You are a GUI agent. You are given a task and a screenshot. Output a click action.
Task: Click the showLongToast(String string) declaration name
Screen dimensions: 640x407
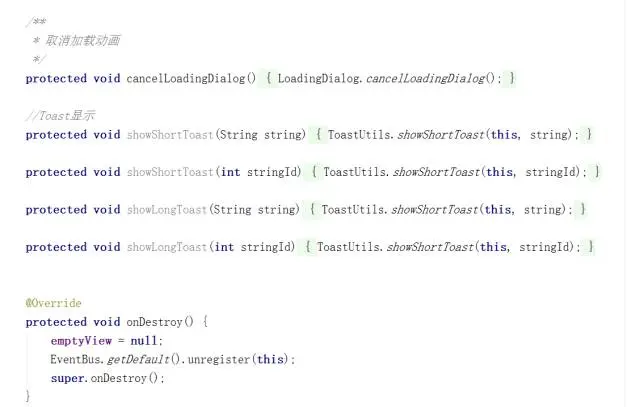point(167,209)
